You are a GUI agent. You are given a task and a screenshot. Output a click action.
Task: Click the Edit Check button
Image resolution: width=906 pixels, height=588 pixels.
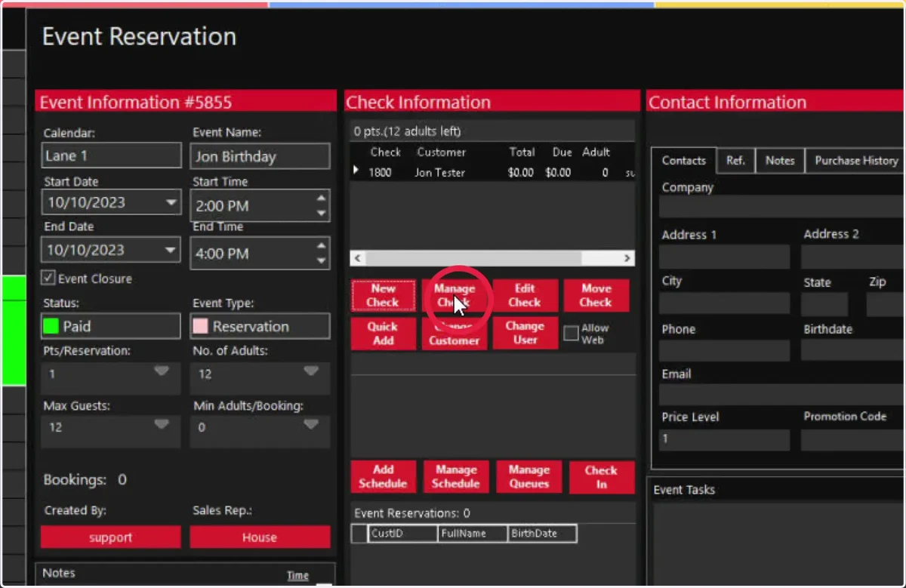click(x=525, y=295)
